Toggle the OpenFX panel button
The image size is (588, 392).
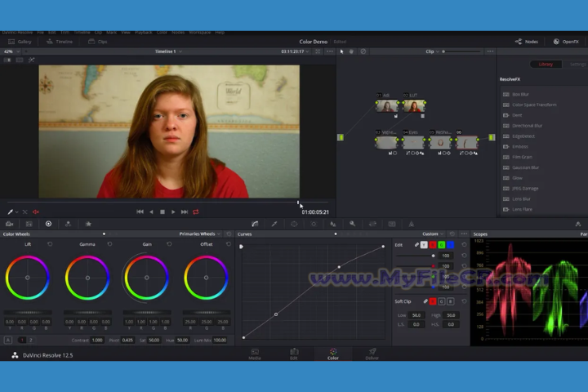tap(566, 42)
